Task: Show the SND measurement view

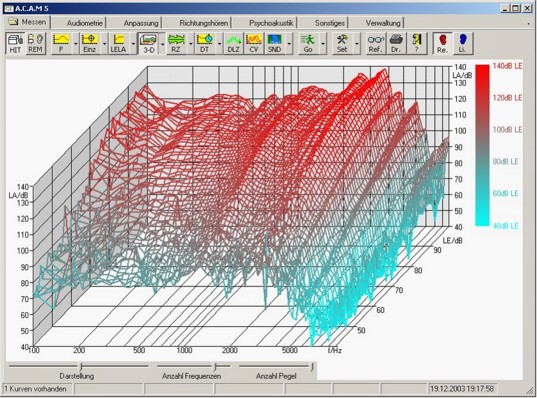Action: pyautogui.click(x=274, y=43)
